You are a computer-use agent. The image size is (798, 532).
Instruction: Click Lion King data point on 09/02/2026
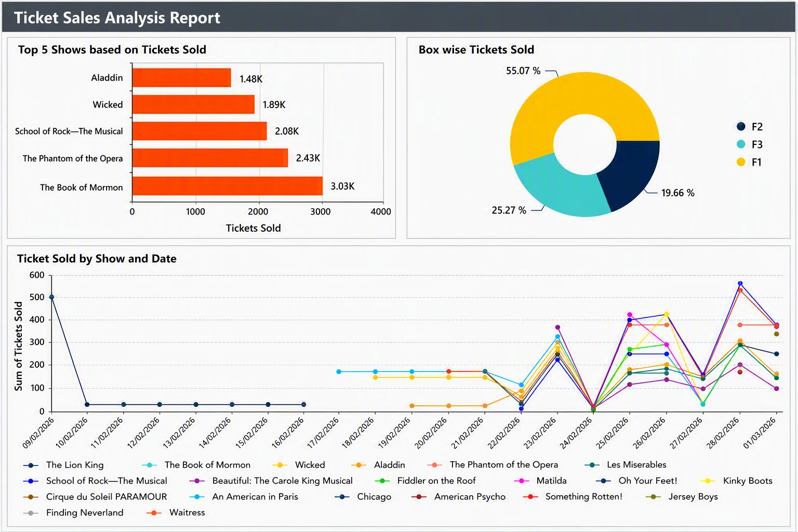51,297
